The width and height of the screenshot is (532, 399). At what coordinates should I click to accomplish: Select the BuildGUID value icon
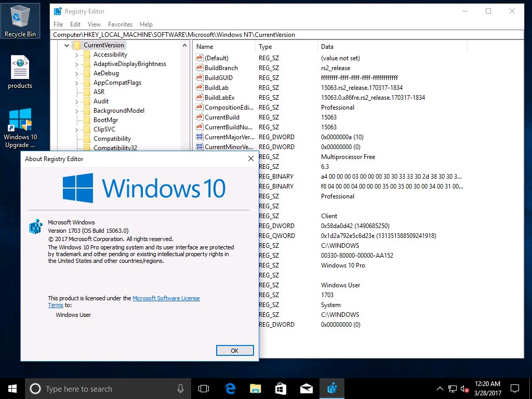pyautogui.click(x=199, y=78)
